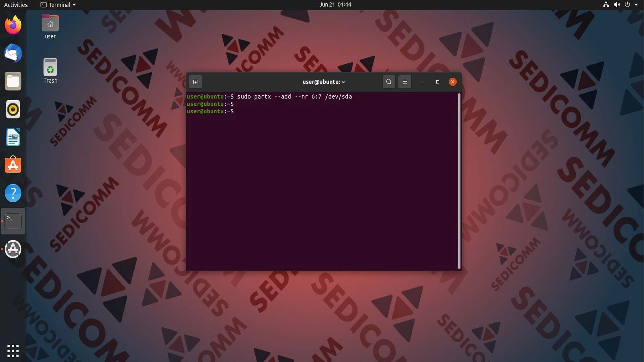Click the user@ubuntu: ~ window title
This screenshot has height=362, width=644.
point(324,82)
